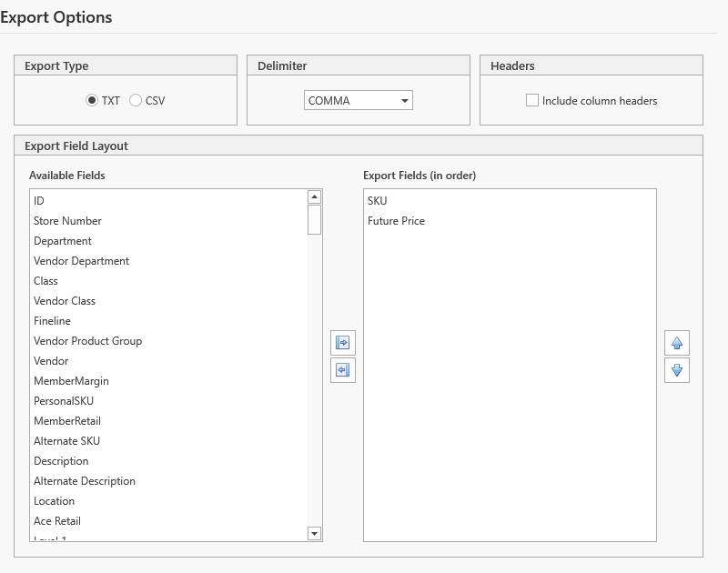Select Class in Available Fields
The height and width of the screenshot is (573, 728).
click(167, 281)
